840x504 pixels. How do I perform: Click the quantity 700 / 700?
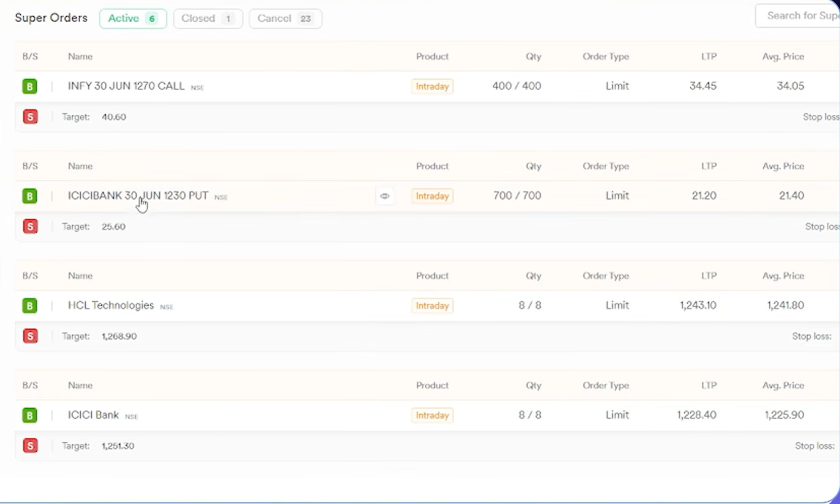[x=517, y=196]
